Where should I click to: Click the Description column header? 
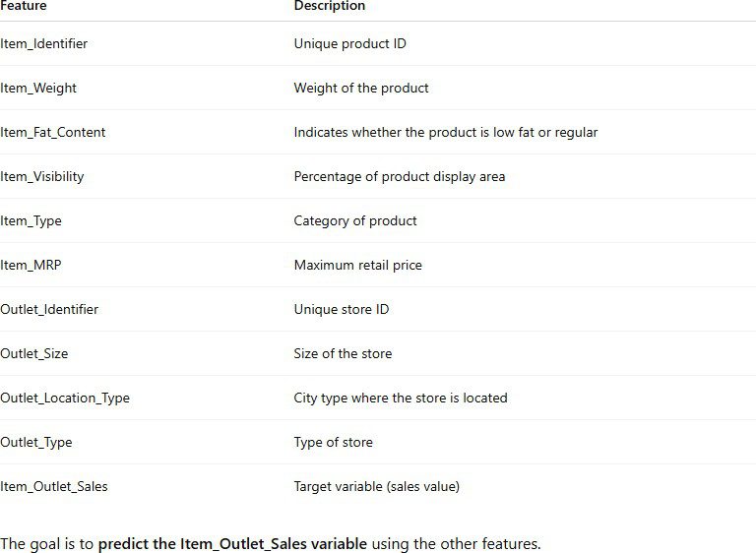330,6
